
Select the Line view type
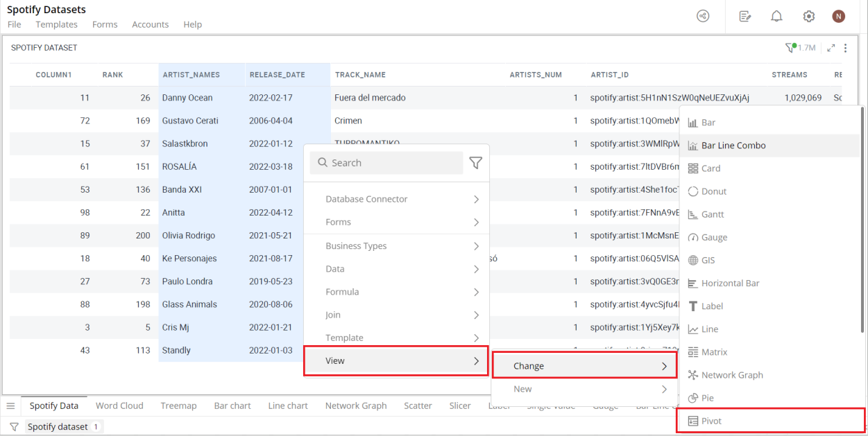tap(769, 329)
